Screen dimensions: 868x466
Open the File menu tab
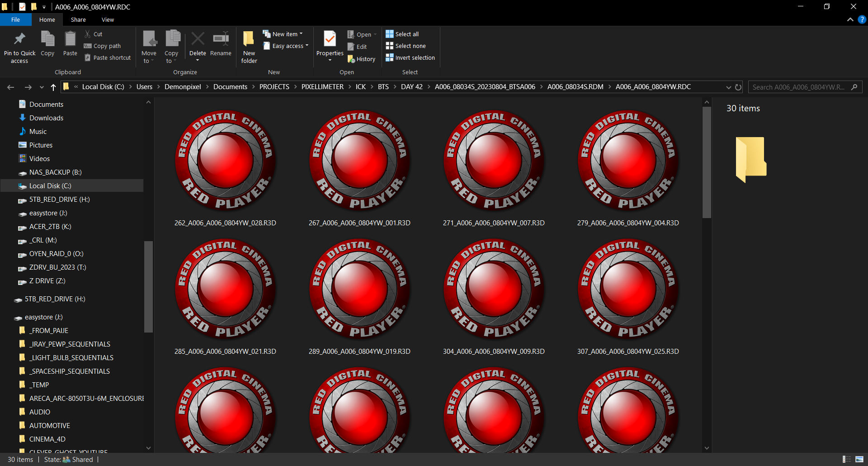15,19
